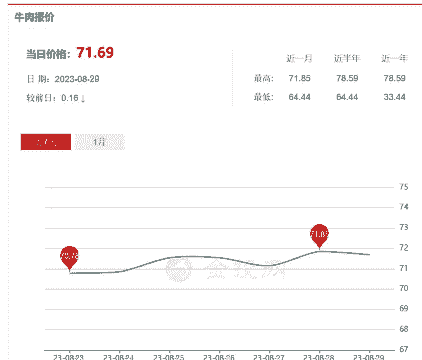This screenshot has width=422, height=360.
Task: Click the 23-08-28 peak price marker
Action: (x=319, y=236)
